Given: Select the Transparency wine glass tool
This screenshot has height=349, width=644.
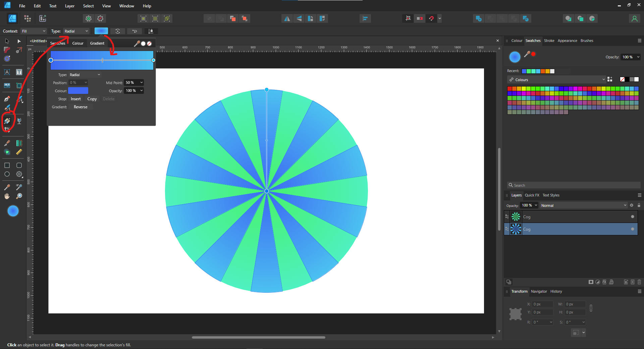Looking at the screenshot, I should pos(19,121).
